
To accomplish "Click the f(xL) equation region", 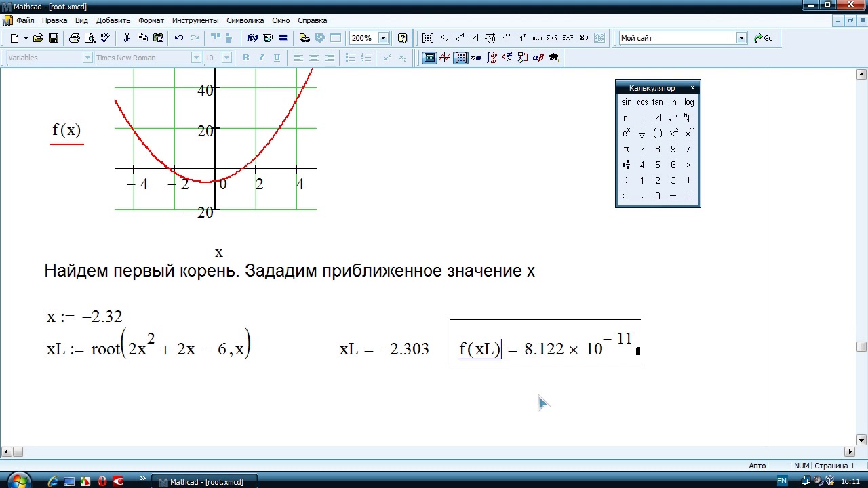I will click(x=545, y=344).
